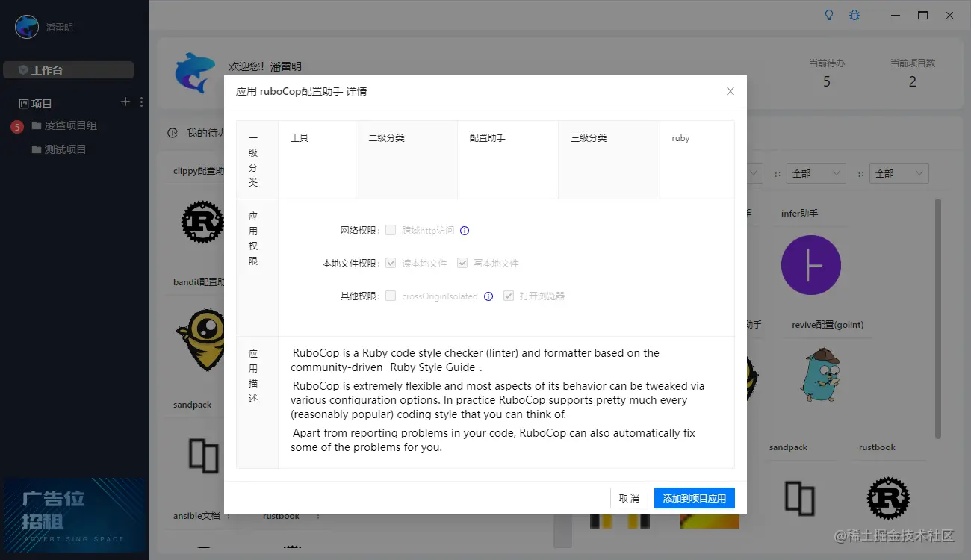
Task: Open the partially hidden dropdown behind dialog edge
Action: coord(754,173)
